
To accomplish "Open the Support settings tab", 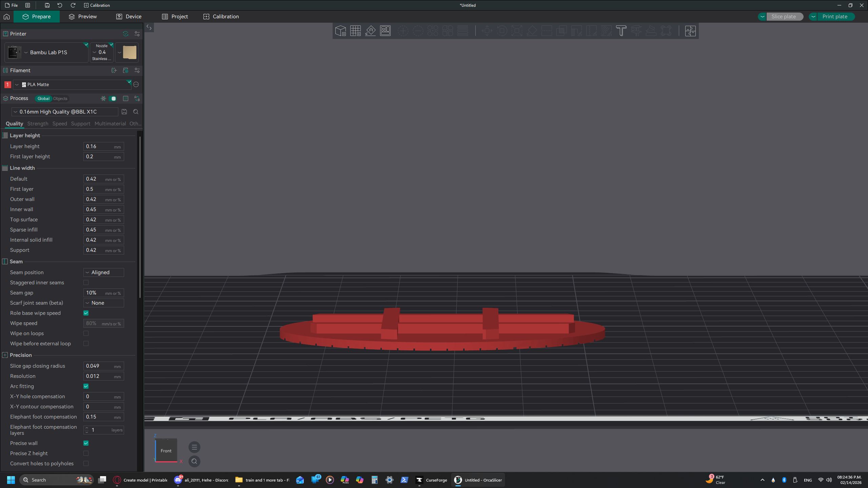I will tap(80, 124).
